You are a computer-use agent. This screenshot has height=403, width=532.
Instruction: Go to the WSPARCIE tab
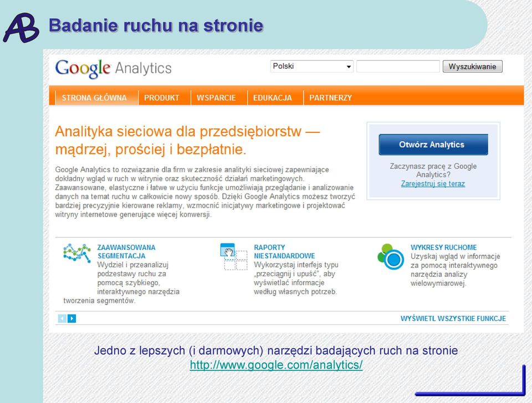coord(216,97)
